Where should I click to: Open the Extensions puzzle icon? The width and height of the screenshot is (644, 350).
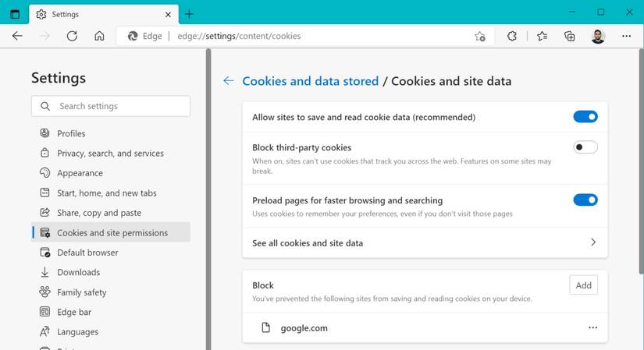point(512,36)
